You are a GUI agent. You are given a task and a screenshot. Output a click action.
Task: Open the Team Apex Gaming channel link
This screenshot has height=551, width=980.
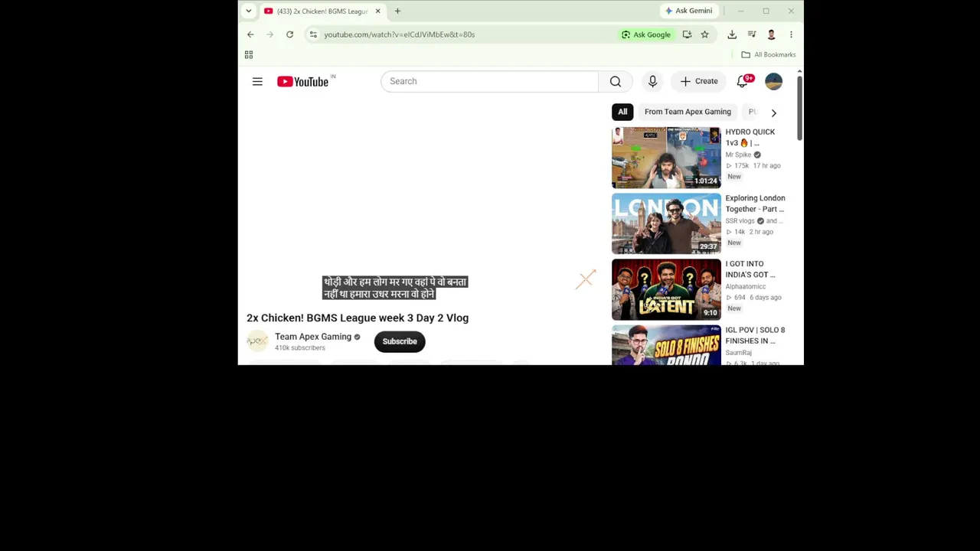point(313,337)
